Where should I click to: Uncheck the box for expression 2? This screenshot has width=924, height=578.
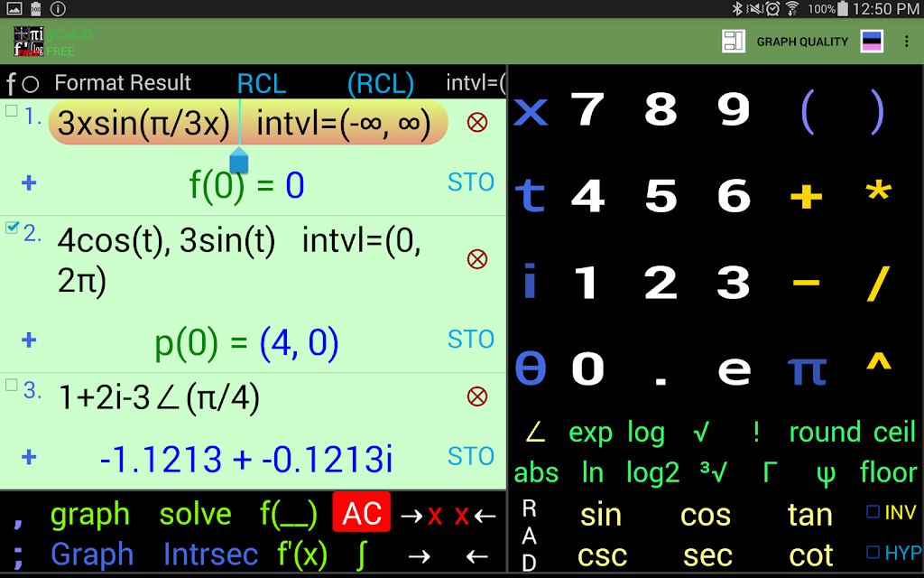(11, 227)
